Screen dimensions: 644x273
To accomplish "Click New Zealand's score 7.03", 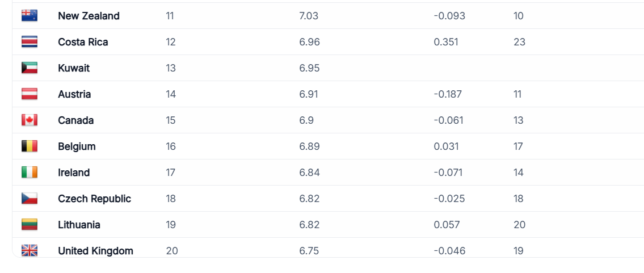I will [x=309, y=16].
